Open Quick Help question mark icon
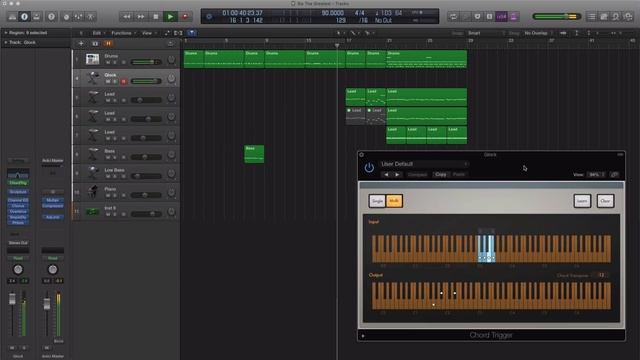 [x=51, y=17]
